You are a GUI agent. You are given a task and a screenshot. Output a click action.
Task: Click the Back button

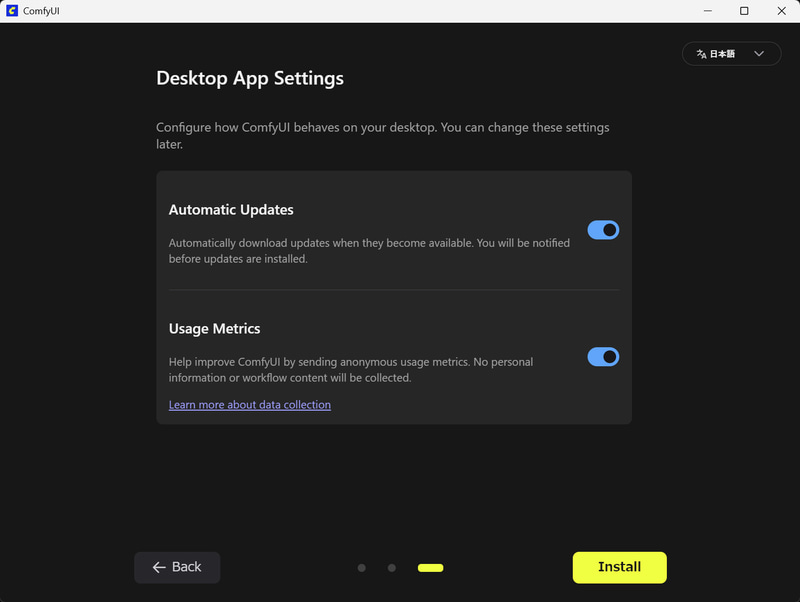177,567
